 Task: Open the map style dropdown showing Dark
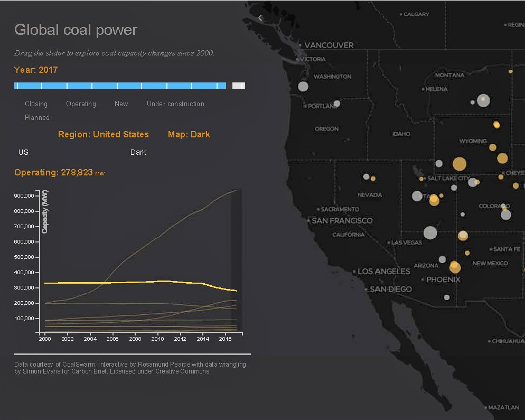point(138,152)
